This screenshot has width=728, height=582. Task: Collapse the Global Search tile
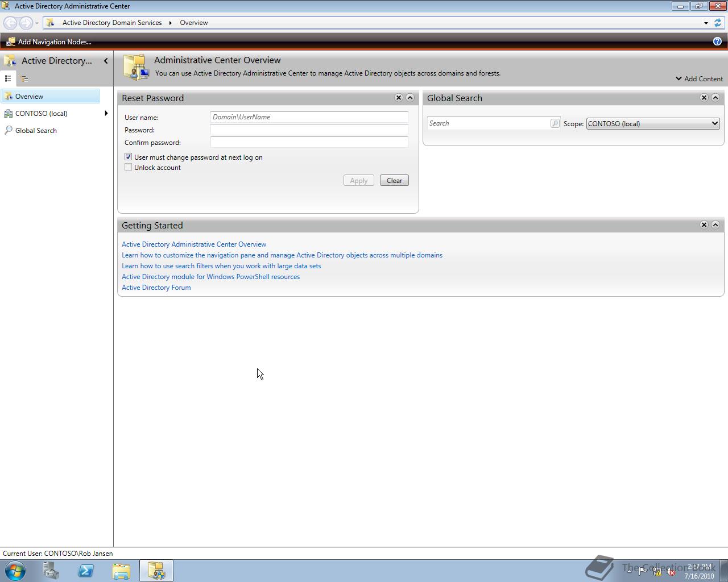coord(715,98)
